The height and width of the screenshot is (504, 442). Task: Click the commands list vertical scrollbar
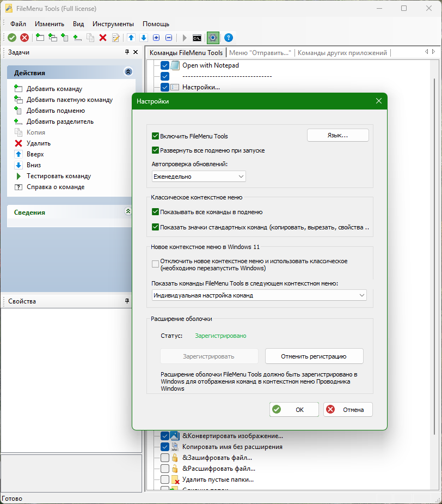pos(434,257)
